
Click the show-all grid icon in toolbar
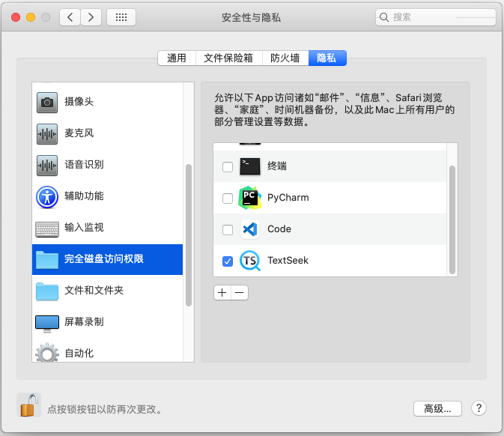(x=121, y=16)
